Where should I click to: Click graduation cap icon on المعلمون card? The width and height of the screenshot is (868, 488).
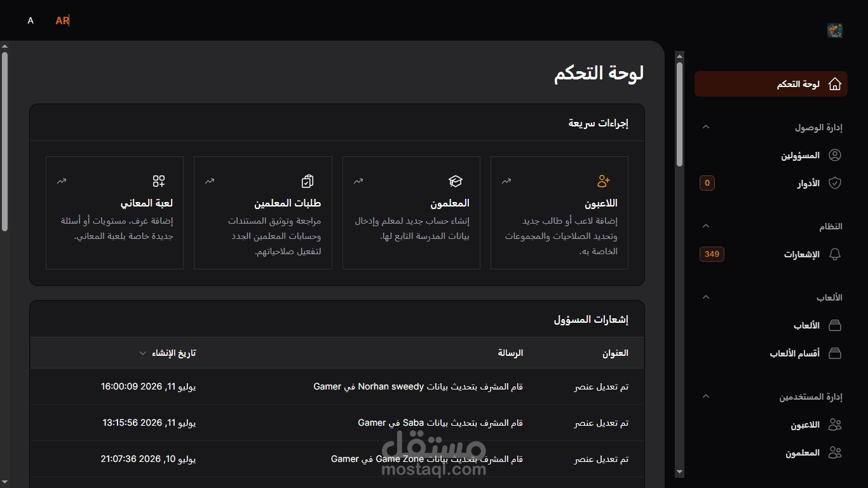pos(456,181)
